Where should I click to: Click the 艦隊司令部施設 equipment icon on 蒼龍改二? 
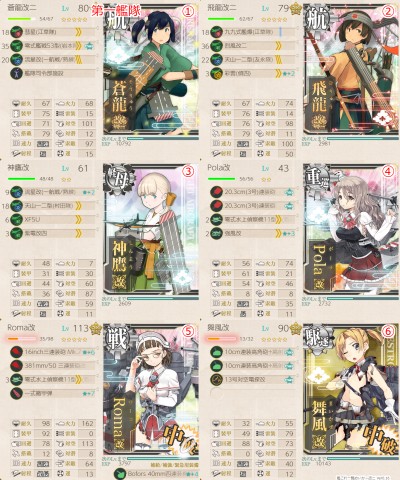[x=16, y=73]
